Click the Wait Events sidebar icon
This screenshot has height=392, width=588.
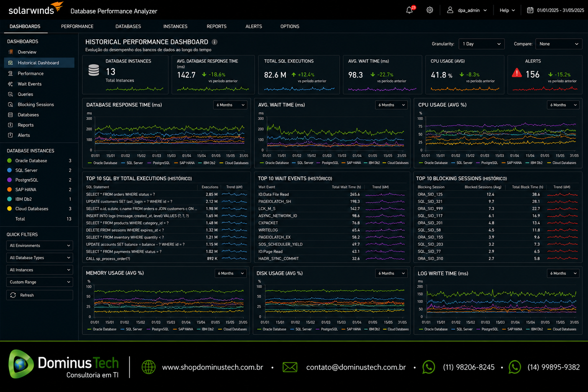tap(10, 84)
